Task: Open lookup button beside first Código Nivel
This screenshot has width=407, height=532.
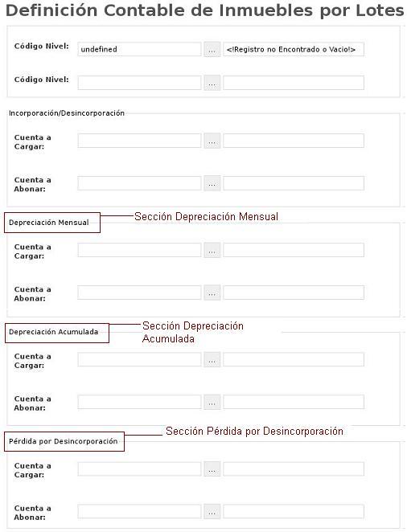Action: pos(212,50)
